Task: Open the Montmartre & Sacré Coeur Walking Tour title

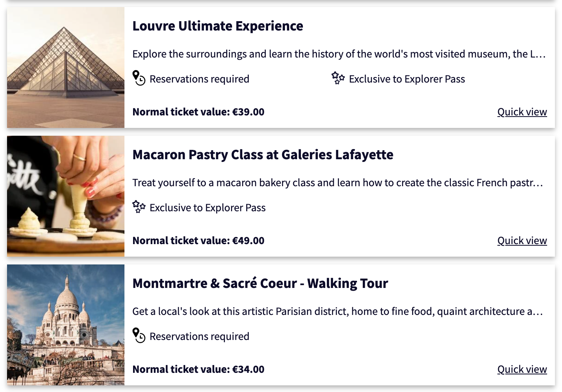Action: (260, 283)
